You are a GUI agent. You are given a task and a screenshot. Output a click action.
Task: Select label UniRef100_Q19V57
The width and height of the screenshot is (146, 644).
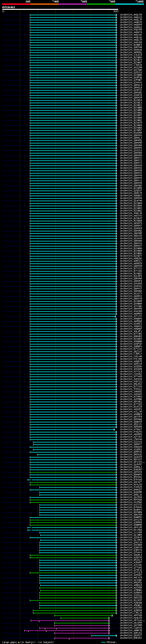click(x=131, y=464)
